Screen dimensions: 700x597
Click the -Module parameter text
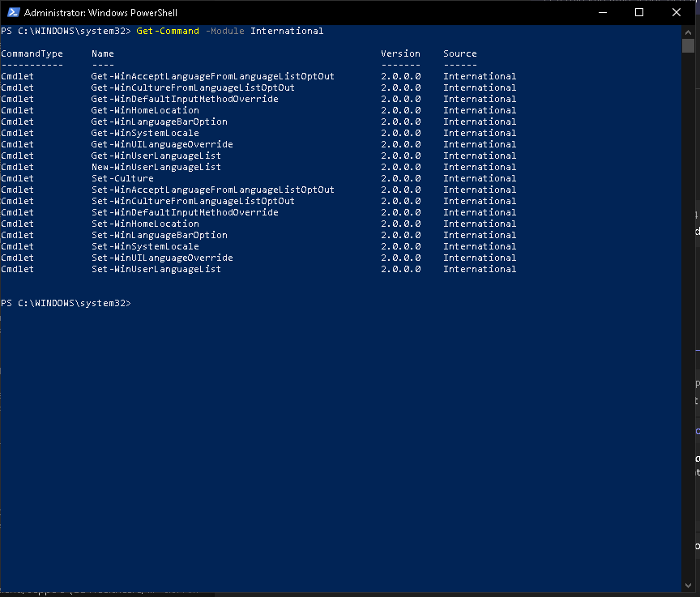pyautogui.click(x=224, y=31)
